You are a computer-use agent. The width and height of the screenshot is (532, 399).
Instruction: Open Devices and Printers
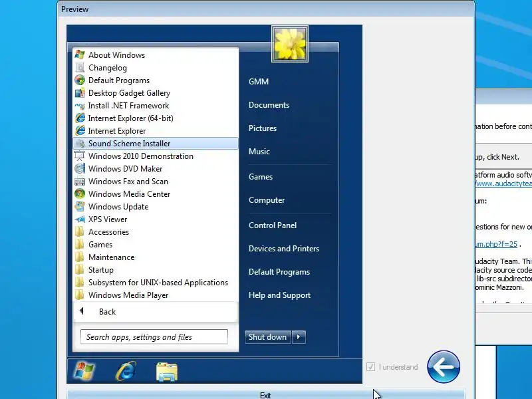pyautogui.click(x=284, y=249)
